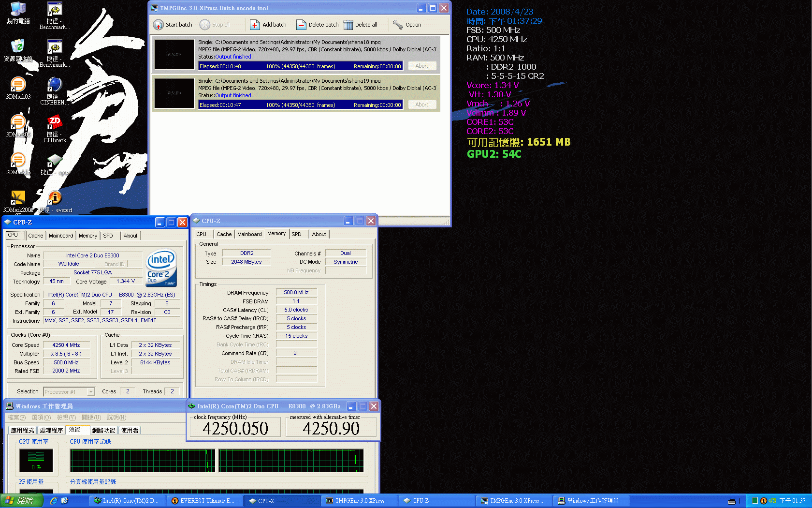812x508 pixels.
Task: Switch to About tab in Core 2 Duo CPU-Z window
Action: tap(130, 236)
